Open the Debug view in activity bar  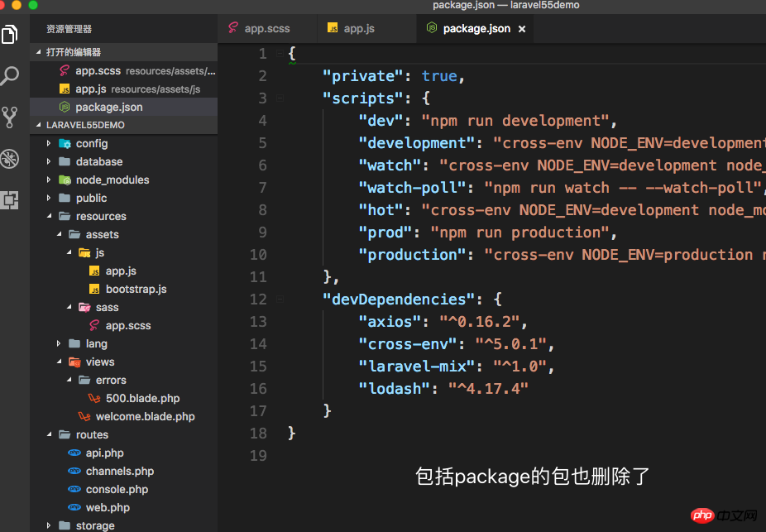click(x=10, y=159)
